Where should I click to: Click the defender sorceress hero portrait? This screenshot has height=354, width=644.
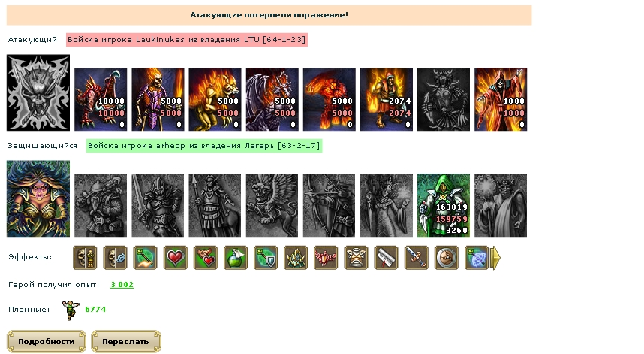coord(38,198)
